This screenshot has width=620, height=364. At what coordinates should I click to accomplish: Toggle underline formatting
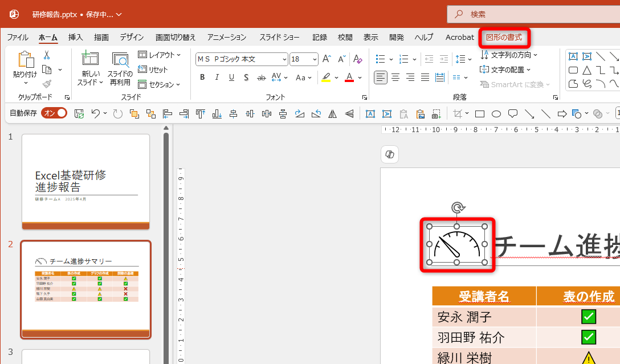231,77
